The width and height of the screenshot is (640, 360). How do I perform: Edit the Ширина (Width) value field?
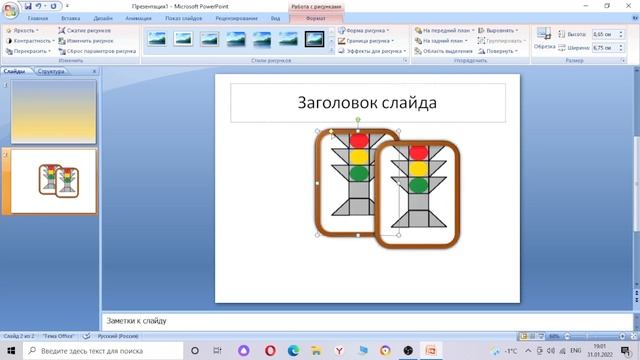coord(604,48)
